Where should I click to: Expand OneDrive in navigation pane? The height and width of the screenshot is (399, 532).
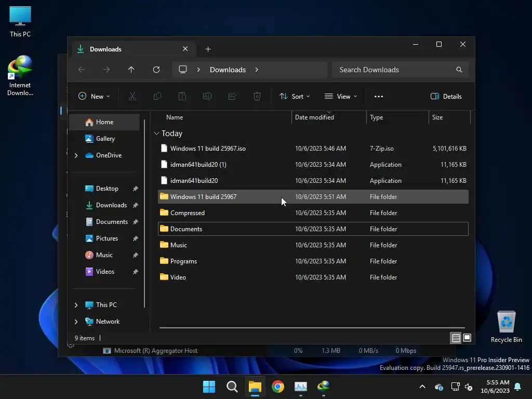click(x=76, y=155)
